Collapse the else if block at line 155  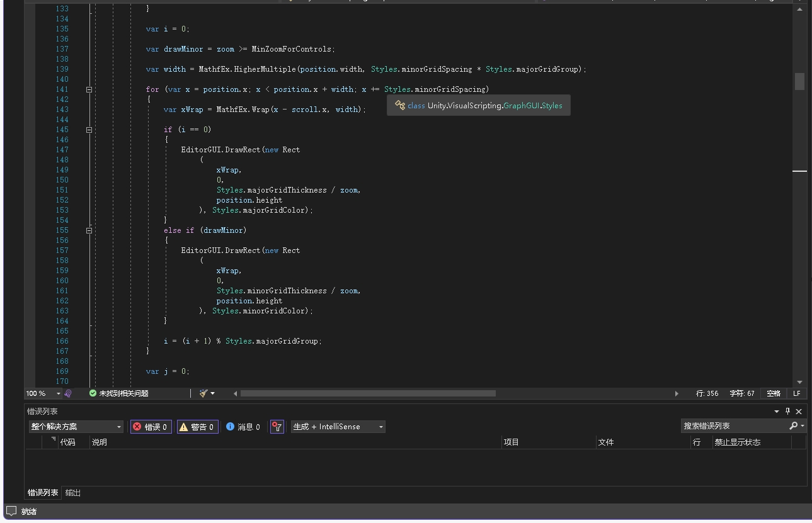89,230
